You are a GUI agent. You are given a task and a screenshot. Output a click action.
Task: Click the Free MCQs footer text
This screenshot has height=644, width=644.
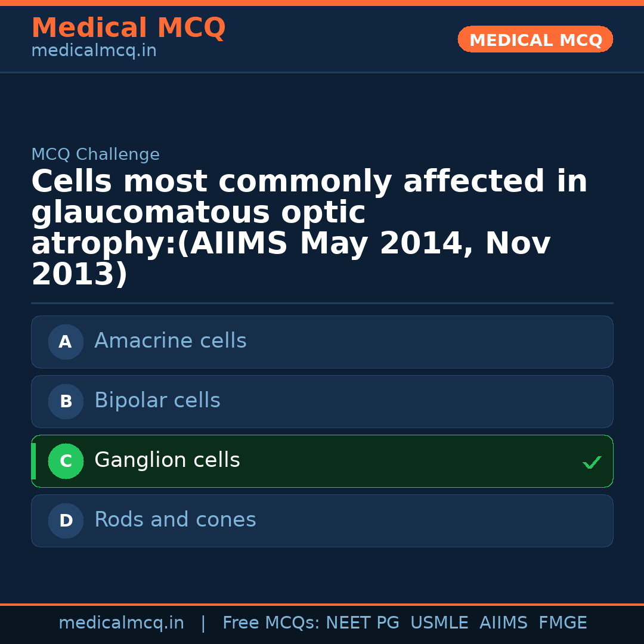coord(270,623)
